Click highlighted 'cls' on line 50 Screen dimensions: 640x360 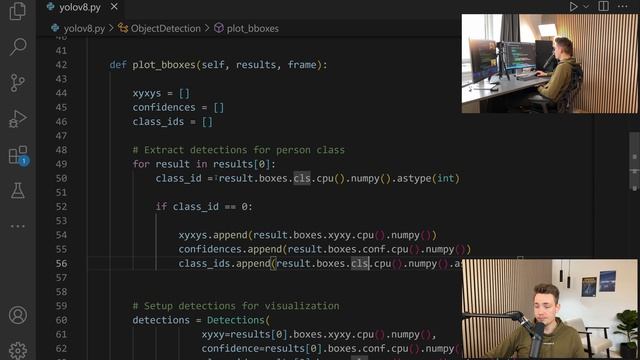302,178
